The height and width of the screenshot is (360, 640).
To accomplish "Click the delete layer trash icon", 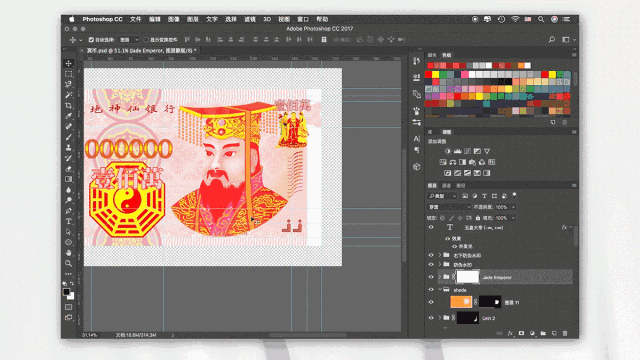I will tap(565, 333).
